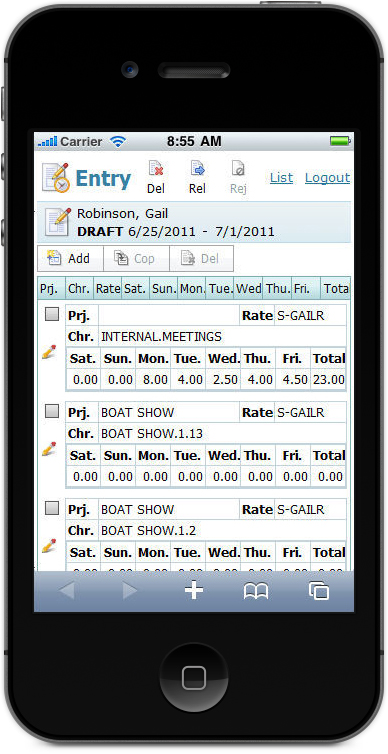
Task: Open the browser tabs pages icon
Action: point(319,590)
